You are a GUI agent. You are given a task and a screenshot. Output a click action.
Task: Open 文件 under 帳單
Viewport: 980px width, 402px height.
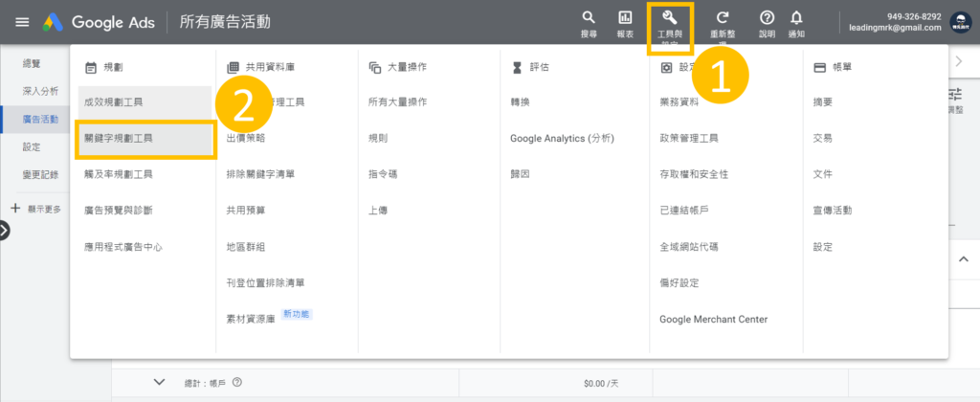(x=823, y=174)
